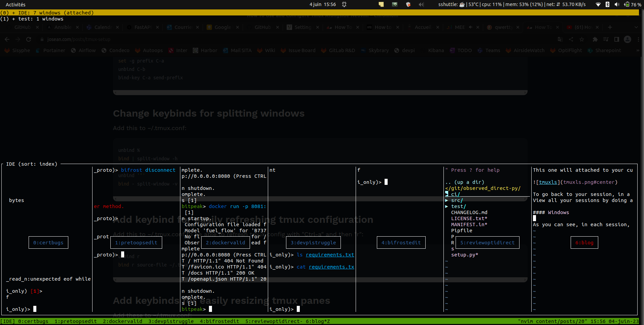
Task: Close the Ansible tab in Chromium
Action: 77,27
